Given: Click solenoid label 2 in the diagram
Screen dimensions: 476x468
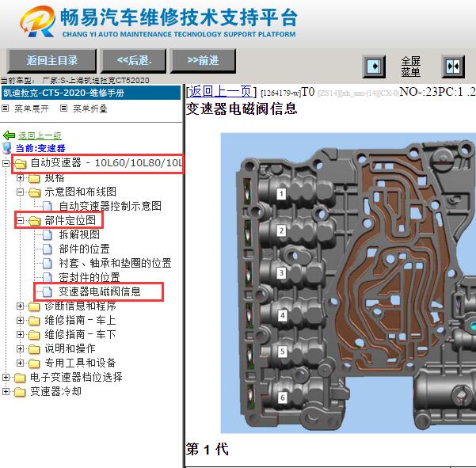Looking at the screenshot, I should (x=281, y=230).
